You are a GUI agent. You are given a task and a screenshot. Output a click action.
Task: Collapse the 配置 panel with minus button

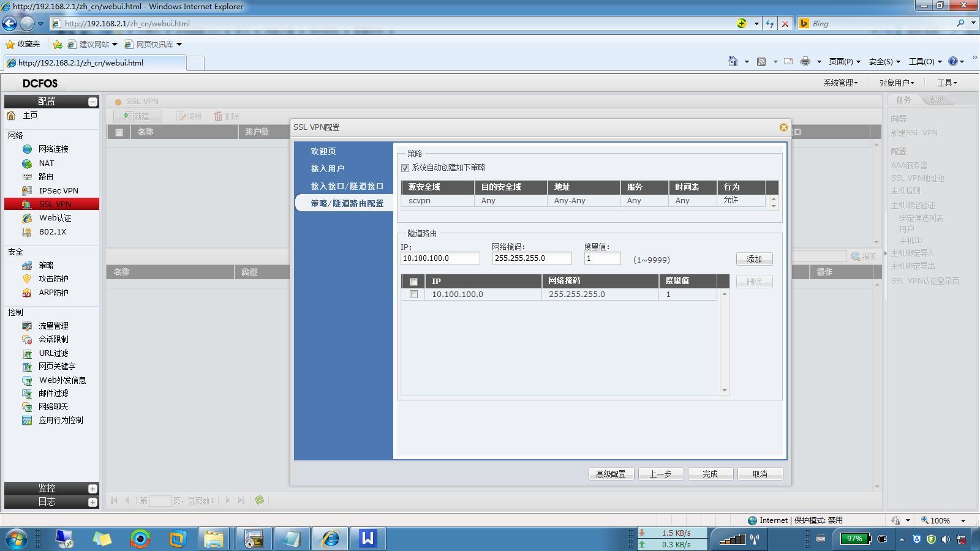coord(92,102)
